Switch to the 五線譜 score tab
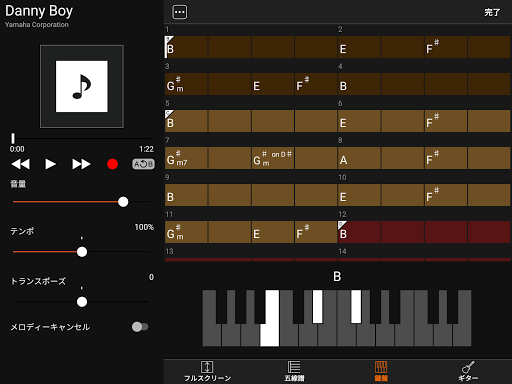The height and width of the screenshot is (384, 512). click(294, 371)
